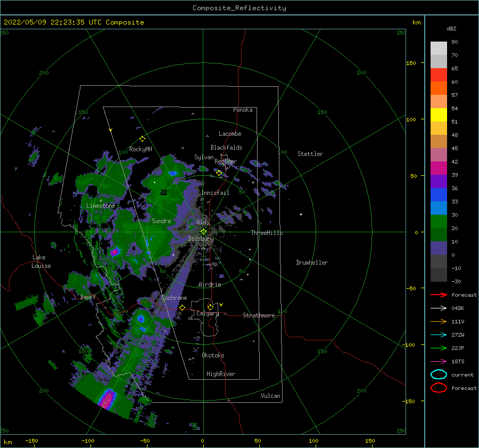Click blue reflectivity cell west of Sylvan
Viewport: 479px width, 448px height.
(x=173, y=173)
